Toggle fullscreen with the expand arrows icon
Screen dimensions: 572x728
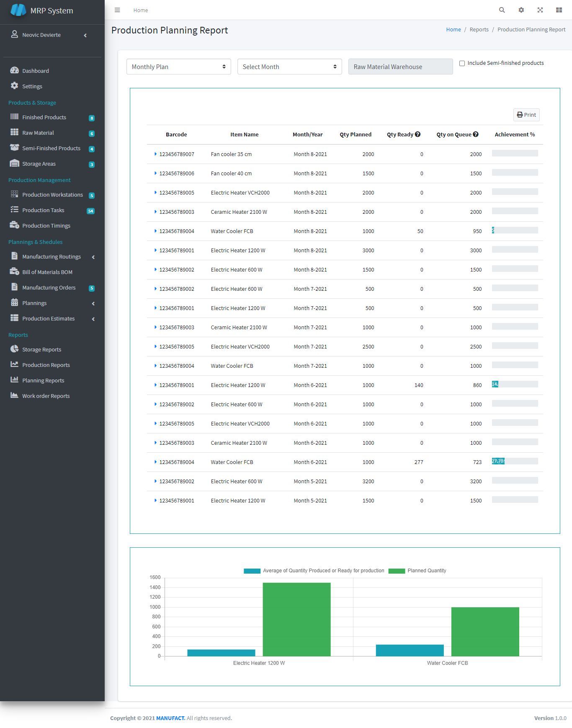click(x=540, y=10)
